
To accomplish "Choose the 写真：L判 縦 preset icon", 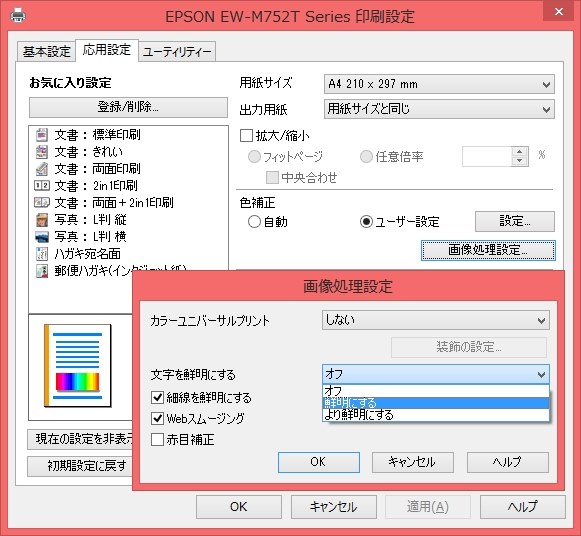I will pyautogui.click(x=42, y=220).
